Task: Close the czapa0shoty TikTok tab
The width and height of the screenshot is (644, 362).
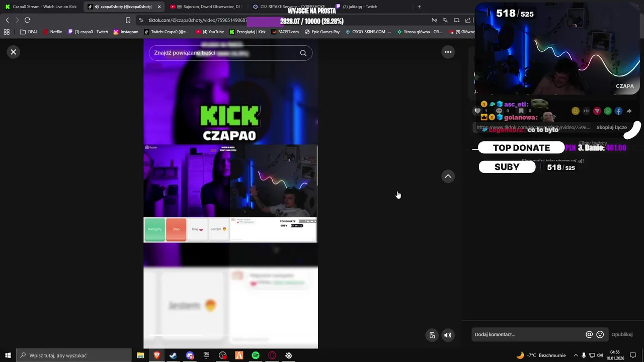Action: (159, 7)
